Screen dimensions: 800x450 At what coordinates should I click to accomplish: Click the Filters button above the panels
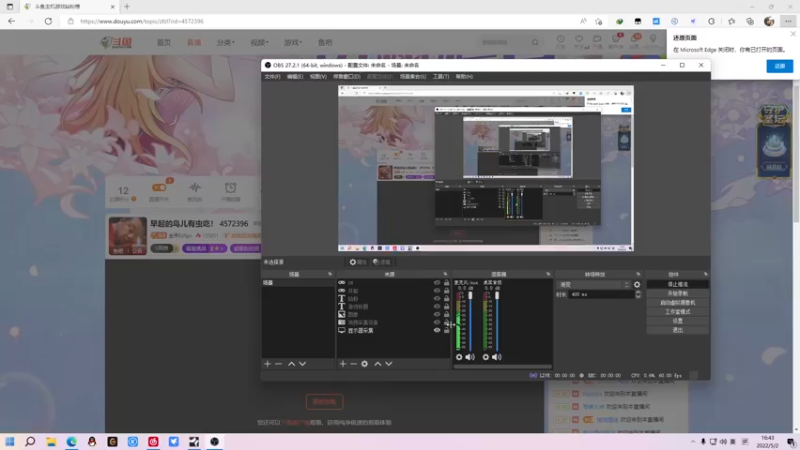pos(382,262)
